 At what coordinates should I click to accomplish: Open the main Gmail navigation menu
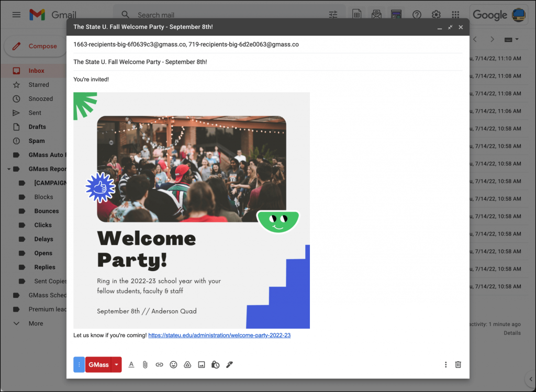(x=16, y=15)
